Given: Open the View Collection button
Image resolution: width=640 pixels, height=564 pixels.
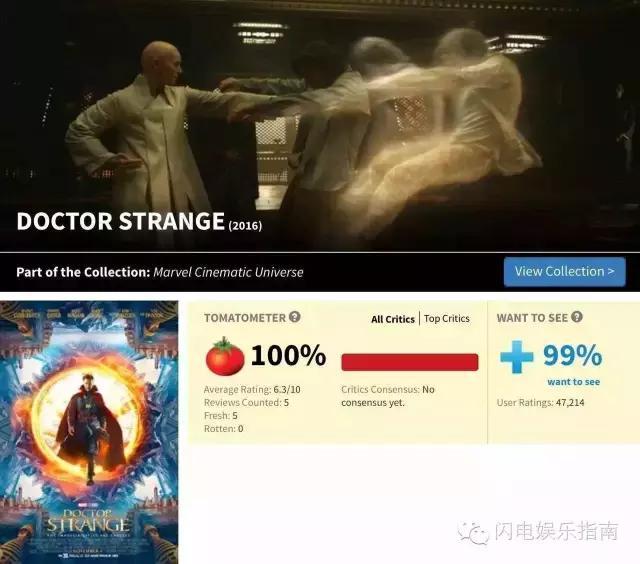Looking at the screenshot, I should pyautogui.click(x=564, y=271).
